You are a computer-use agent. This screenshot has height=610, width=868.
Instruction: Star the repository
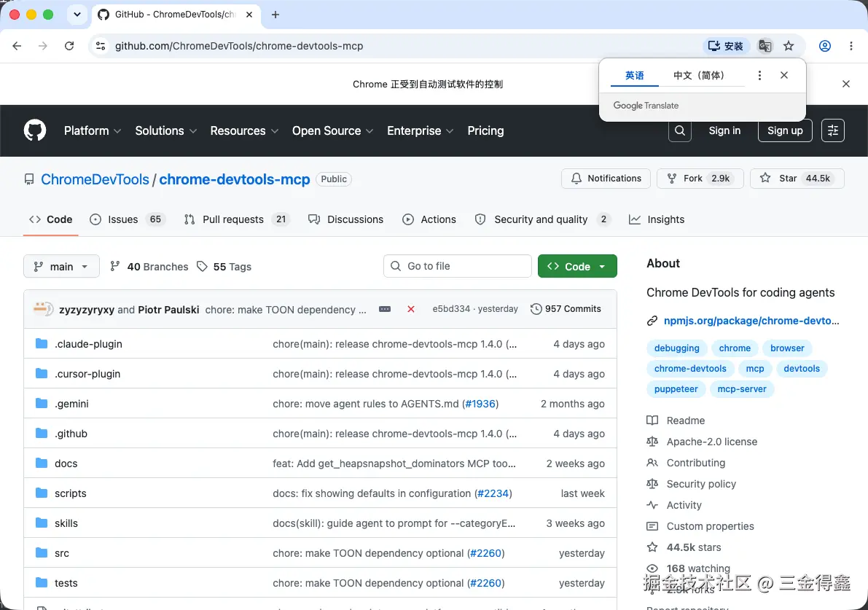797,179
